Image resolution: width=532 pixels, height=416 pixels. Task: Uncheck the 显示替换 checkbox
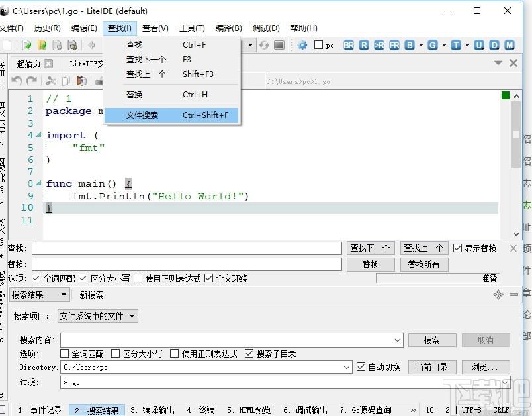pos(457,248)
